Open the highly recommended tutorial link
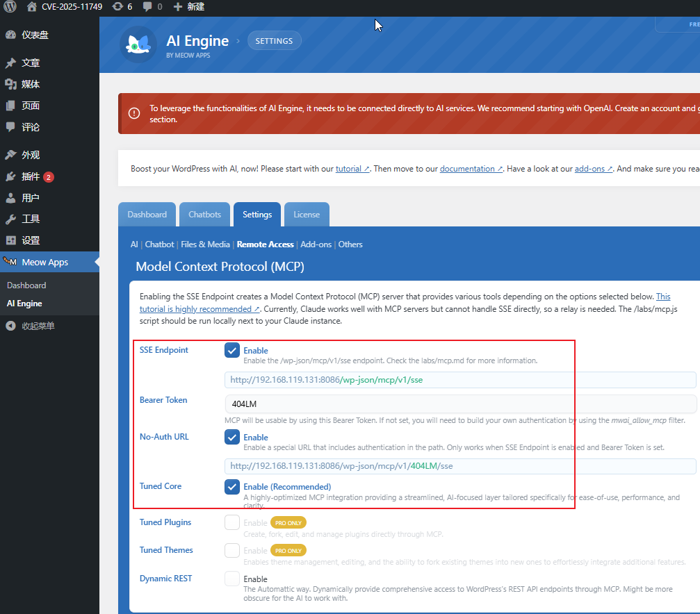The height and width of the screenshot is (614, 700). coord(200,309)
